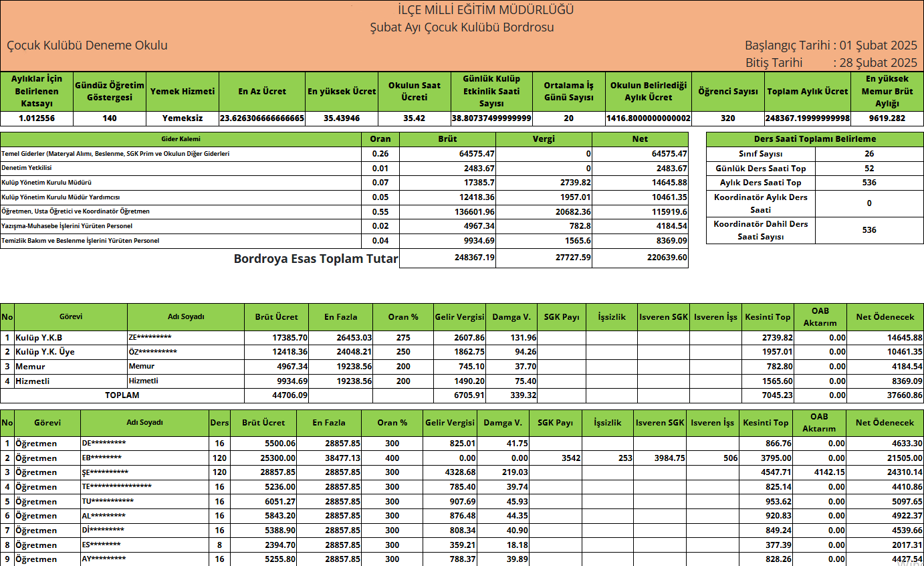924x566 pixels.
Task: Click the En Az Ücret header cell
Action: coord(262,92)
